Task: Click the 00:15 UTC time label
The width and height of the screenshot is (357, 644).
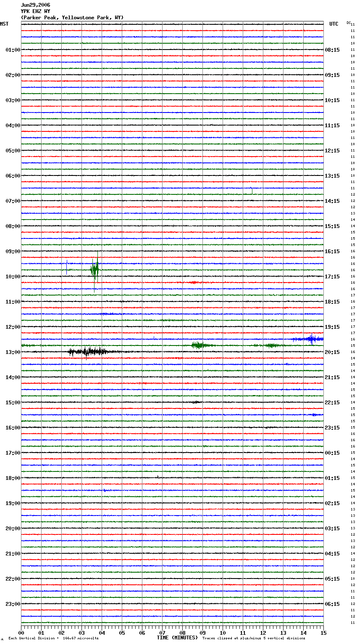Action: coord(332,453)
